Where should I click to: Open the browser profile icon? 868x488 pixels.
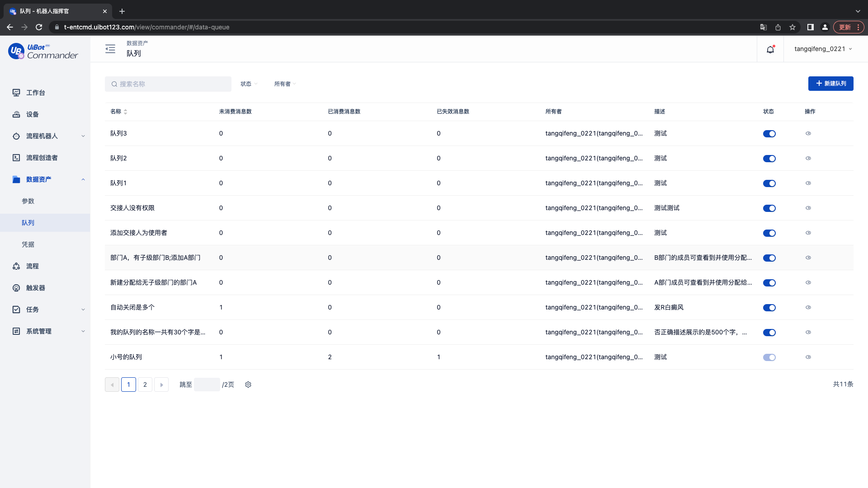pos(825,27)
